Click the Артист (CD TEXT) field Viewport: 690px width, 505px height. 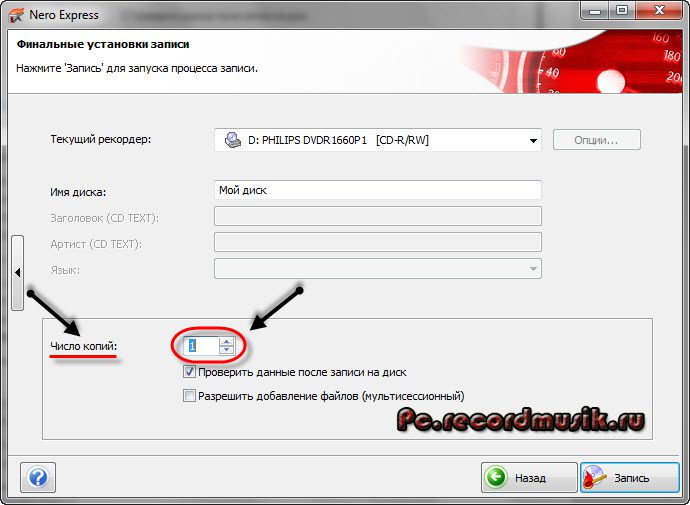pyautogui.click(x=378, y=242)
